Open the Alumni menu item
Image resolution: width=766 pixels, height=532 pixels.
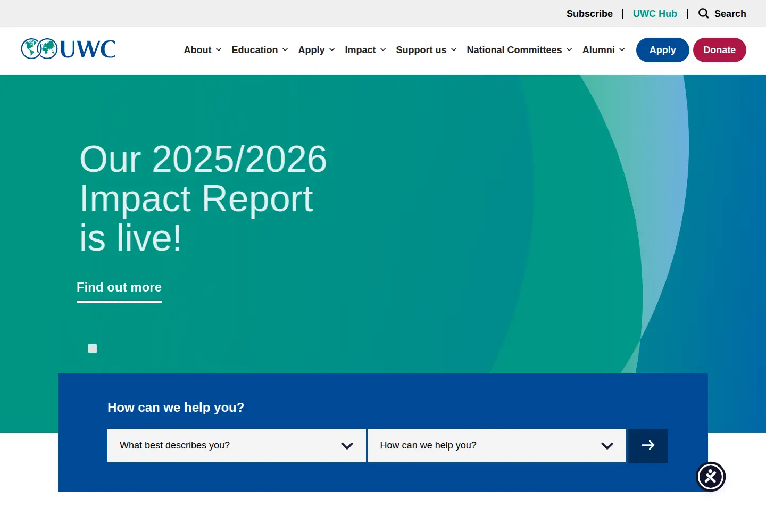(x=598, y=50)
